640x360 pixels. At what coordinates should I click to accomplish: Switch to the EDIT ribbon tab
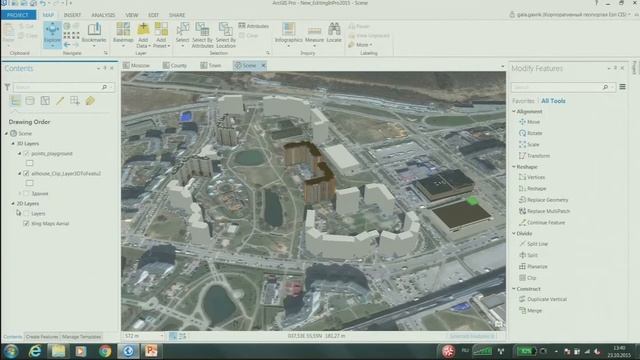[x=153, y=15]
